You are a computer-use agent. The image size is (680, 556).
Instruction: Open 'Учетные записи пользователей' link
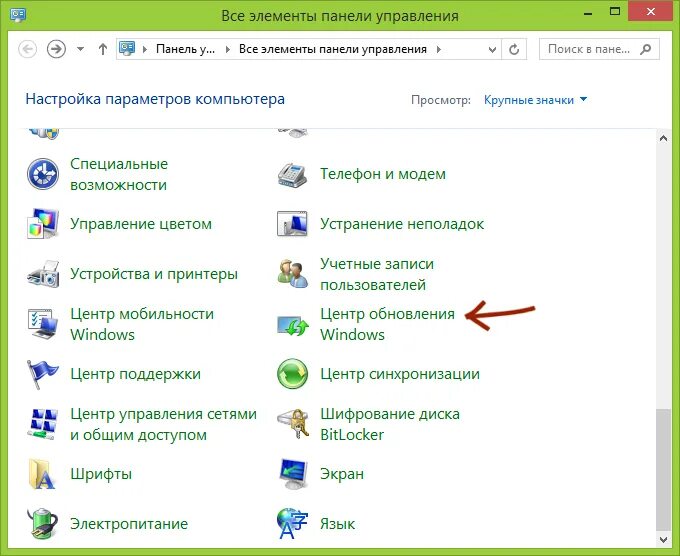[377, 274]
